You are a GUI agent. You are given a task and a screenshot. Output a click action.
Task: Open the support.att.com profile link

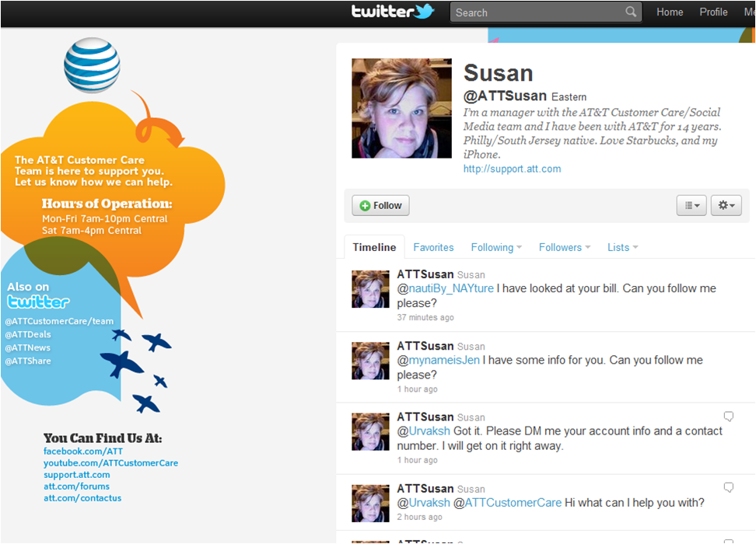512,169
